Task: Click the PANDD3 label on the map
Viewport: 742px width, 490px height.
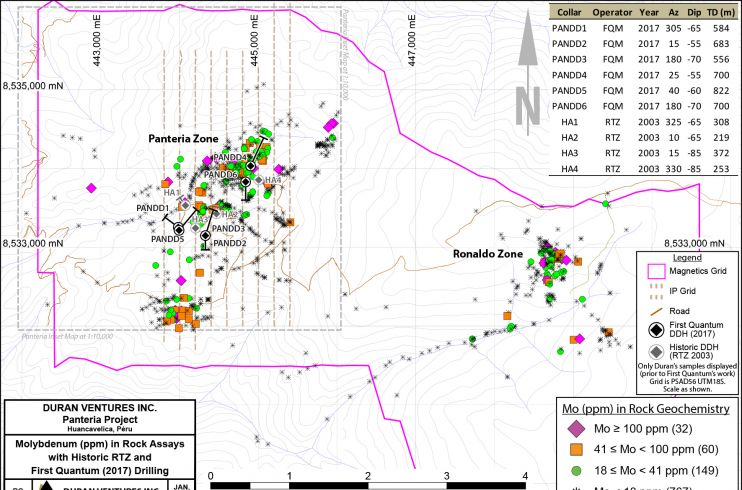Action: pos(229,229)
